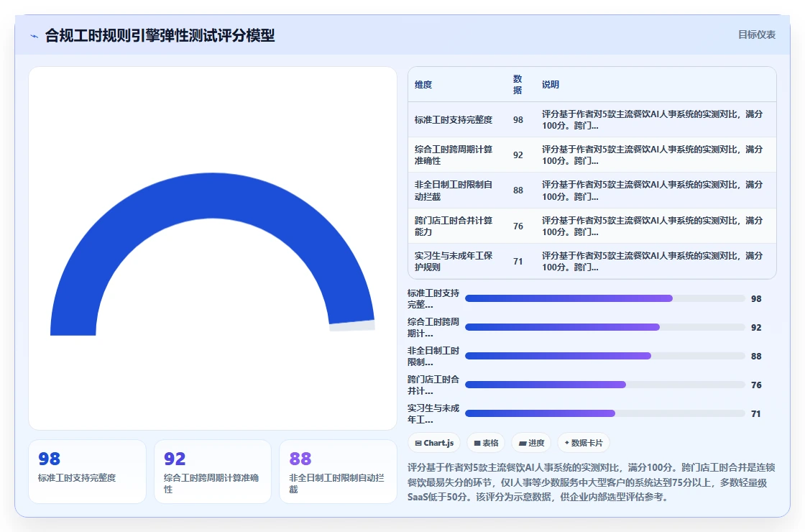This screenshot has height=532, width=805.
Task: Click the table value 76
Action: coord(518,226)
